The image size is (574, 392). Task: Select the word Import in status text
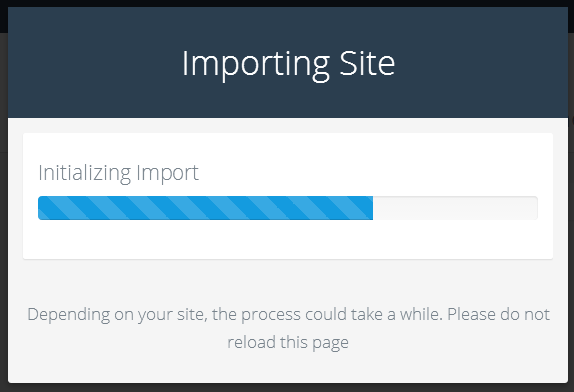click(x=167, y=173)
